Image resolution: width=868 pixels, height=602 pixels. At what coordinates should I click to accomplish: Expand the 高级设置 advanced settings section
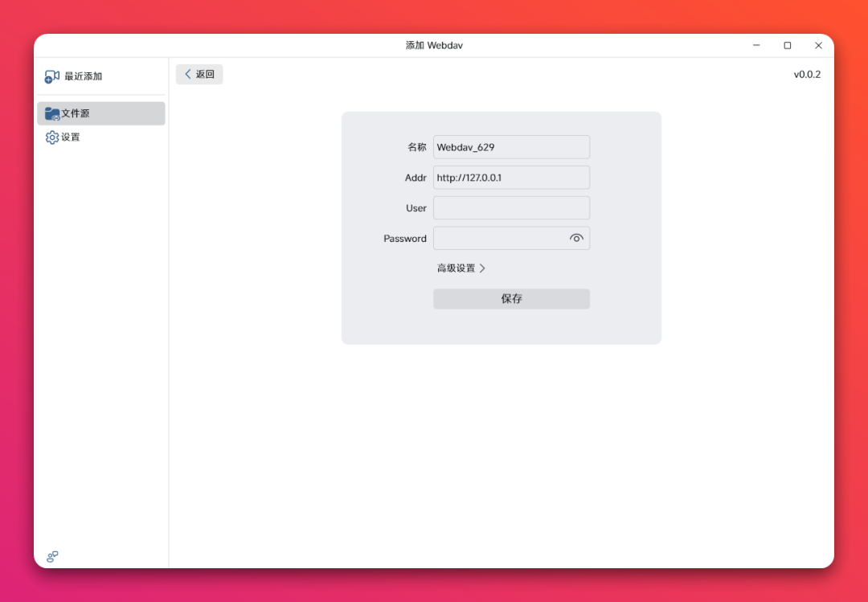coord(457,268)
